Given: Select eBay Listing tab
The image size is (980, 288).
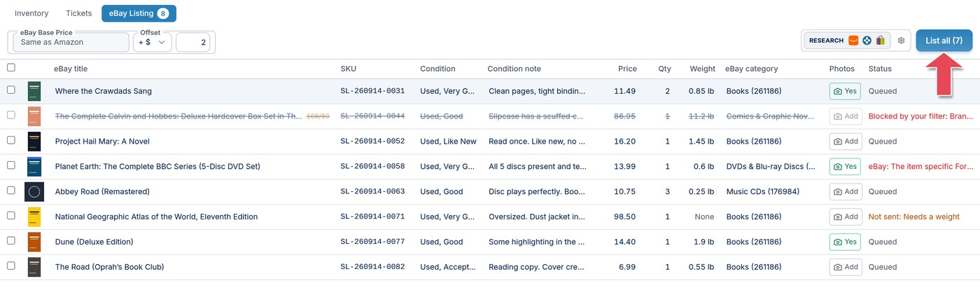Looking at the screenshot, I should coord(139,13).
